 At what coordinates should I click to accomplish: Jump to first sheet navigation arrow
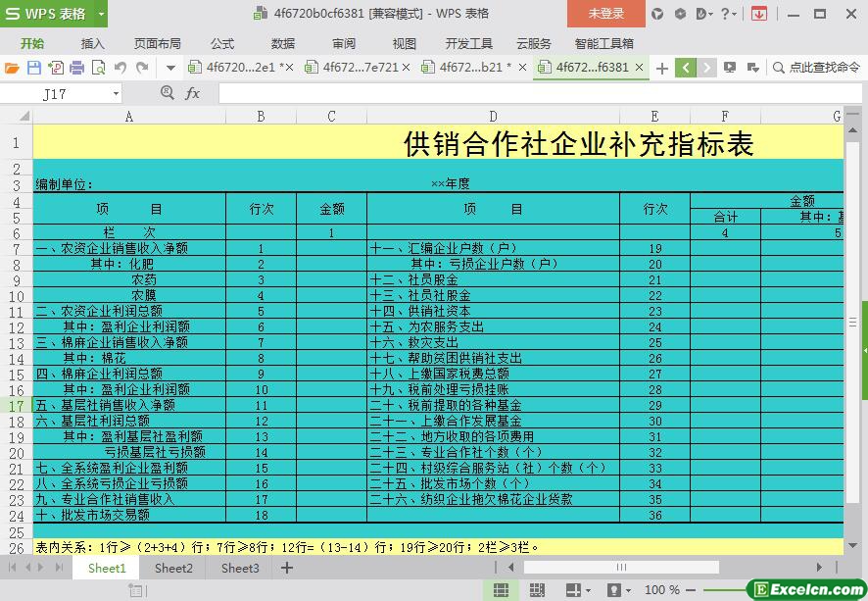pos(12,568)
